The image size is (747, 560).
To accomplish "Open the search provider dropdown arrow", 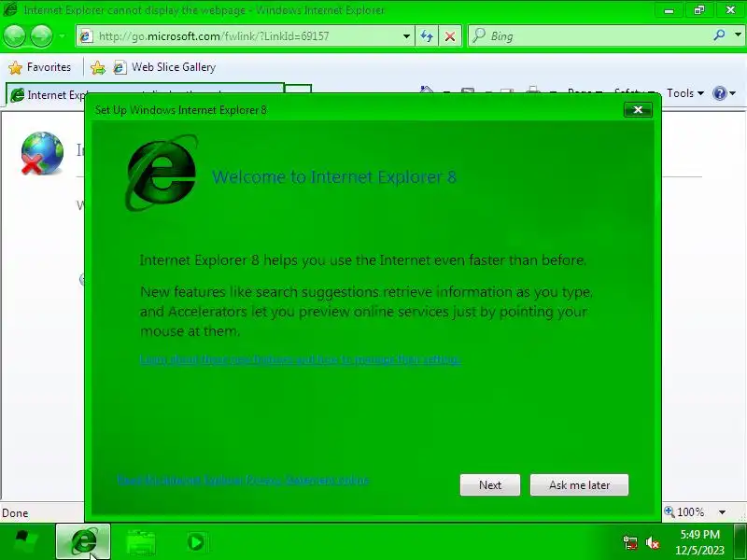I will coord(738,35).
